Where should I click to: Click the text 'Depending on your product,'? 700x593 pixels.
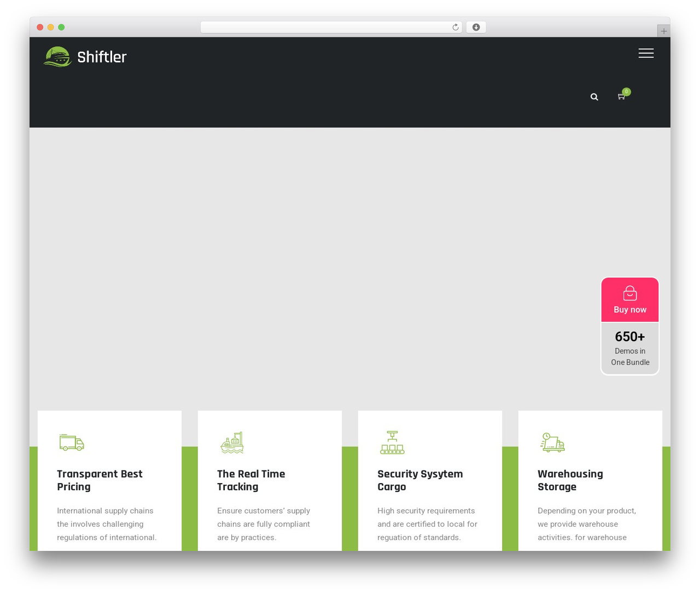(x=587, y=511)
